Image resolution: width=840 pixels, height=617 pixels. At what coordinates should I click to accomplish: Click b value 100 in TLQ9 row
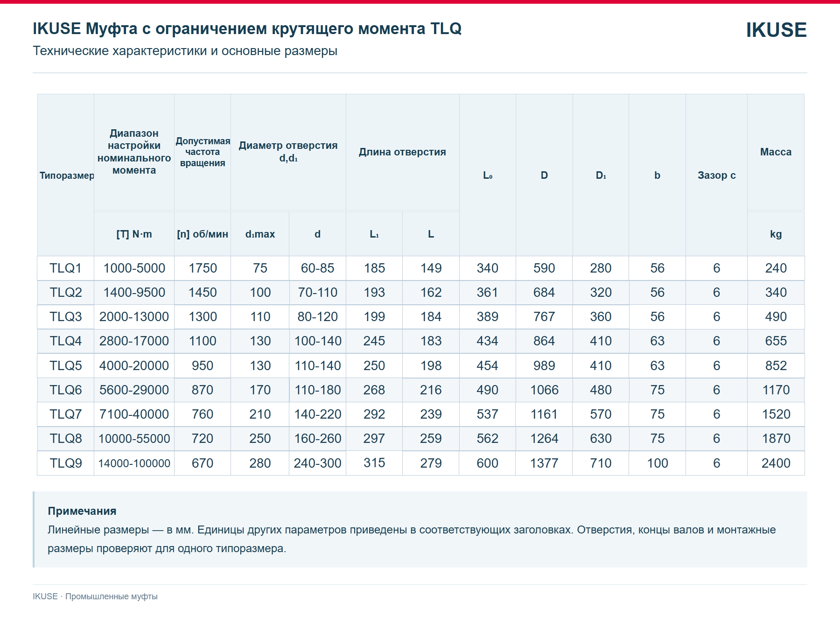[657, 463]
